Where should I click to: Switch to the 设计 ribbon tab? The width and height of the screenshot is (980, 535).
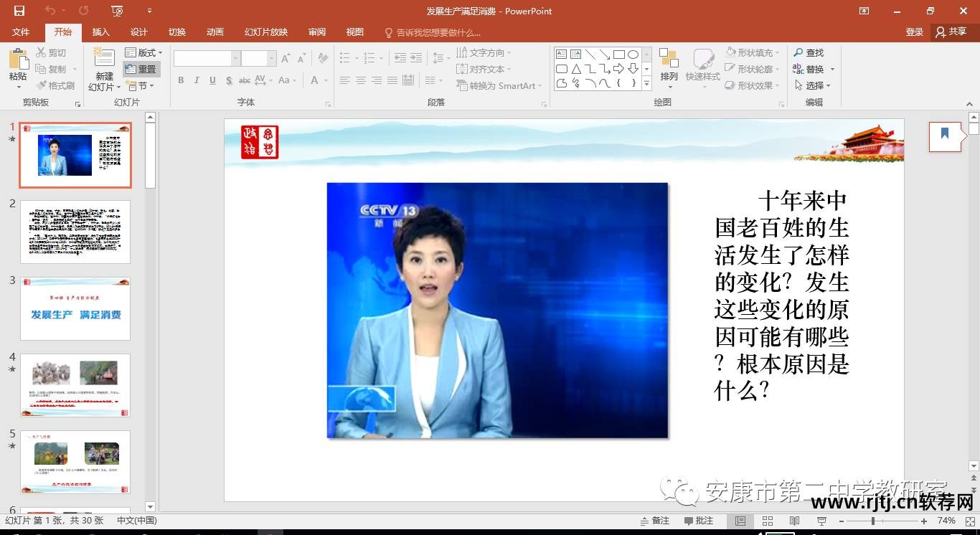(x=138, y=32)
